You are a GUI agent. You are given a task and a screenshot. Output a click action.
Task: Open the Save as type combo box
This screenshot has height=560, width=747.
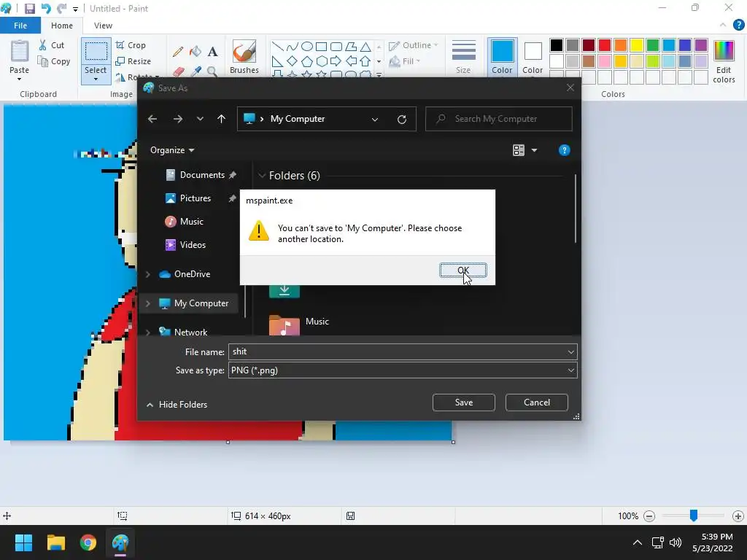click(403, 370)
